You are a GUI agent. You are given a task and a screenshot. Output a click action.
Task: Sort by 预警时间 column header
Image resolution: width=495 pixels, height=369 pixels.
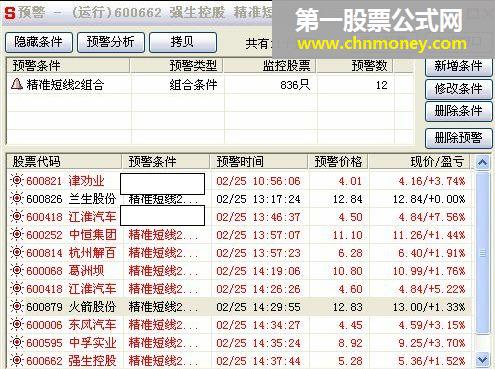click(x=259, y=162)
